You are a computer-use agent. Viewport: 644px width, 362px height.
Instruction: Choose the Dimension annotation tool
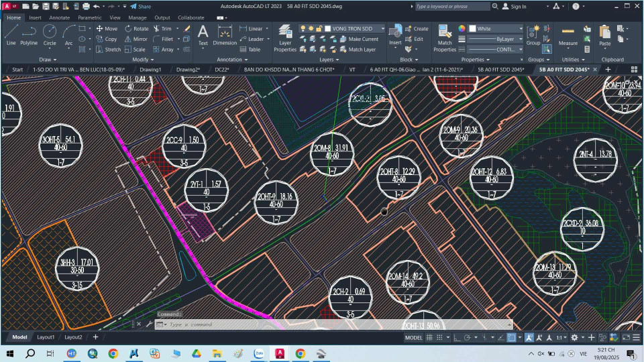[225, 35]
